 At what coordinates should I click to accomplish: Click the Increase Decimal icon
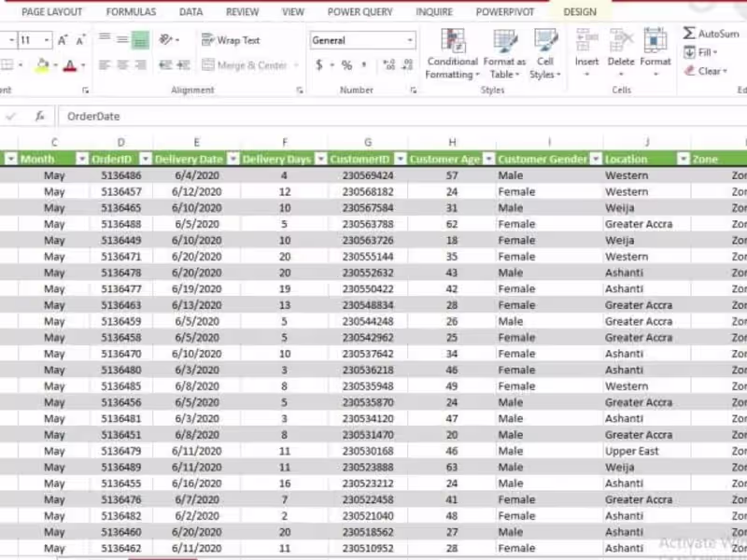pyautogui.click(x=388, y=64)
